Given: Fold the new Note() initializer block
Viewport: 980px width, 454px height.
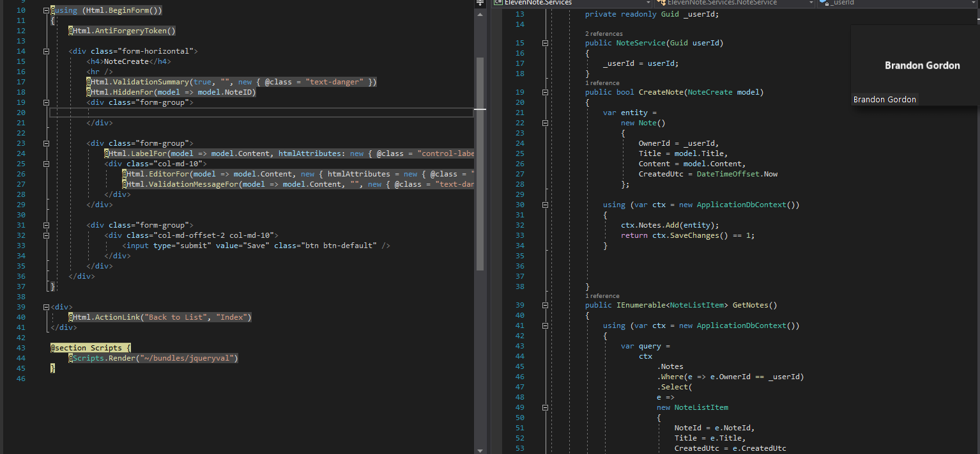Looking at the screenshot, I should [x=545, y=123].
